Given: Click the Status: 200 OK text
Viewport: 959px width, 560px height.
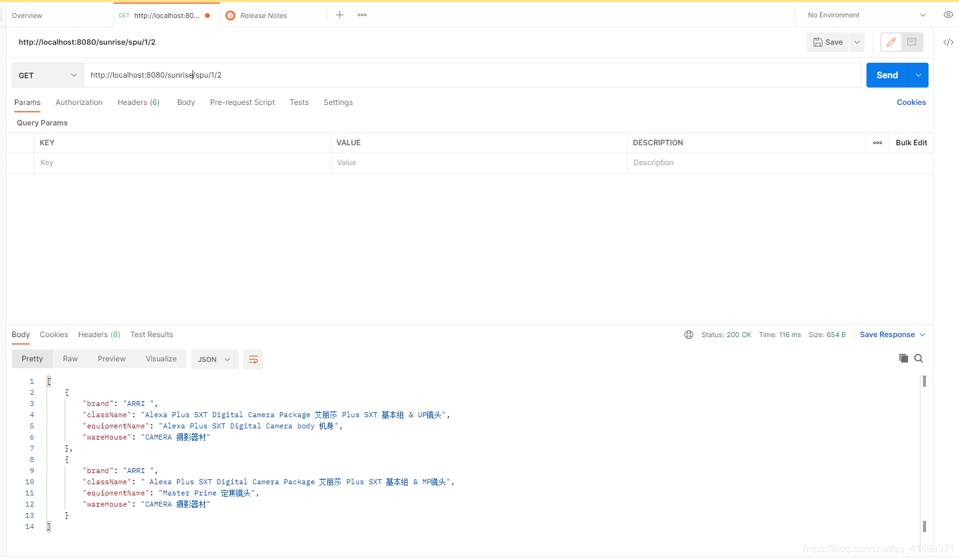Looking at the screenshot, I should (x=726, y=335).
